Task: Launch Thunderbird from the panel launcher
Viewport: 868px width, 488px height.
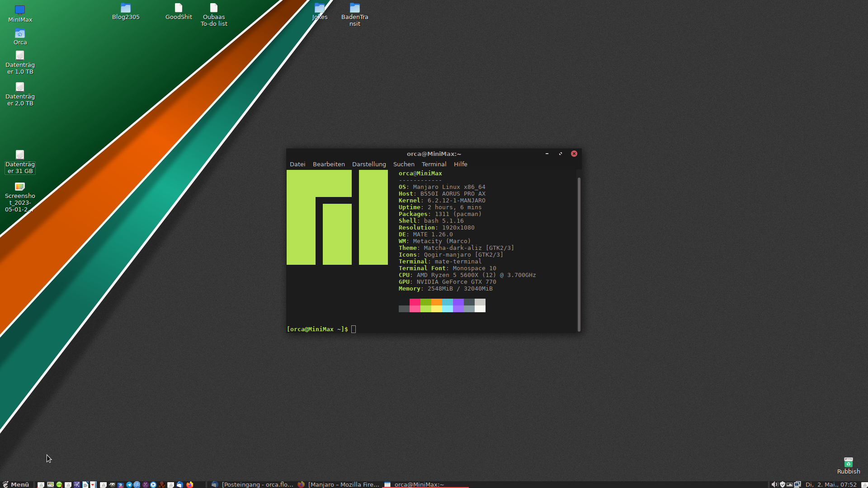Action: click(179, 484)
